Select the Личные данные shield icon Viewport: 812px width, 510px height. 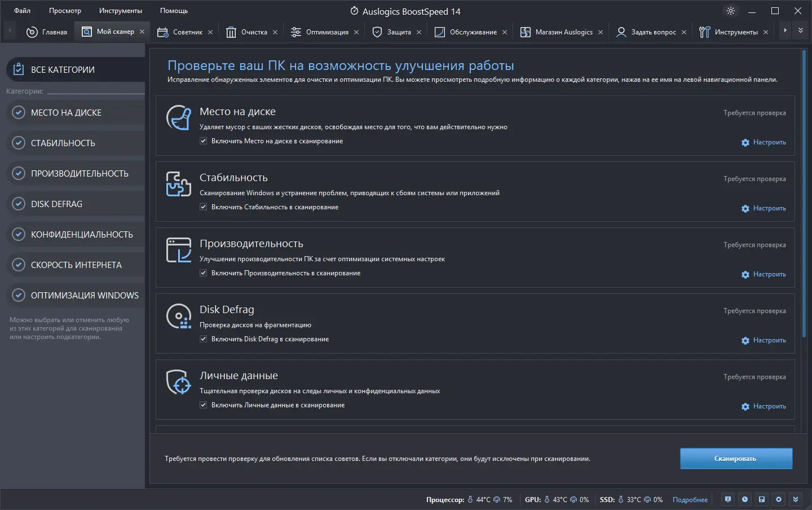[x=178, y=382]
